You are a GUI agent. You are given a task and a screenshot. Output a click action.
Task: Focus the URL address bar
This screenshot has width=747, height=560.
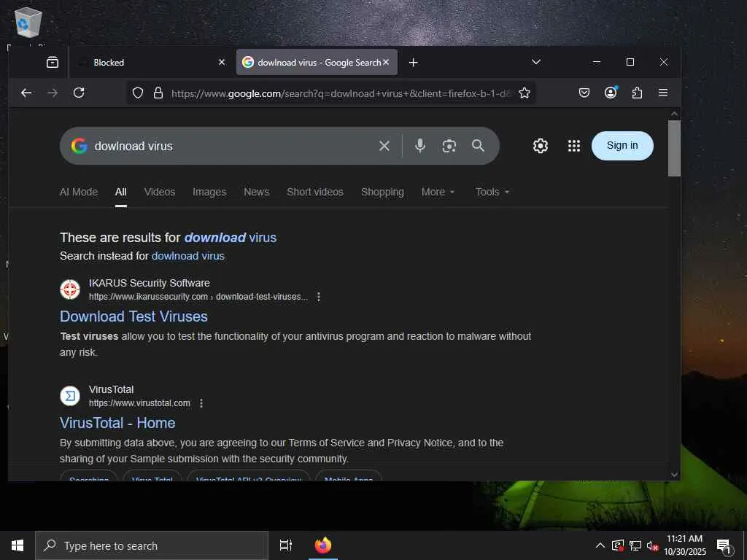coord(340,93)
